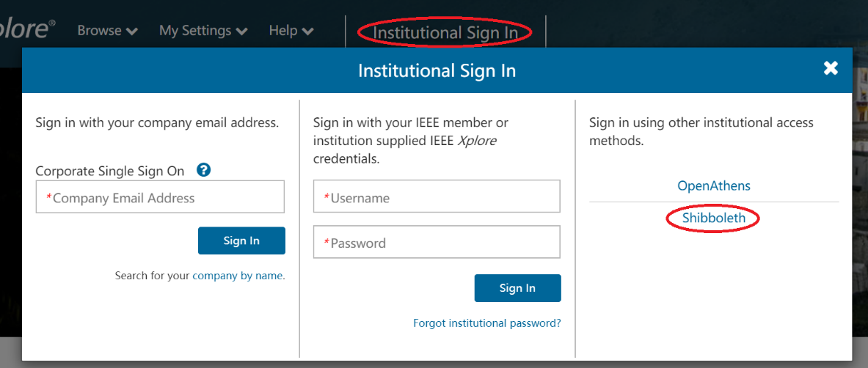Open the Browse menu label

(x=99, y=31)
